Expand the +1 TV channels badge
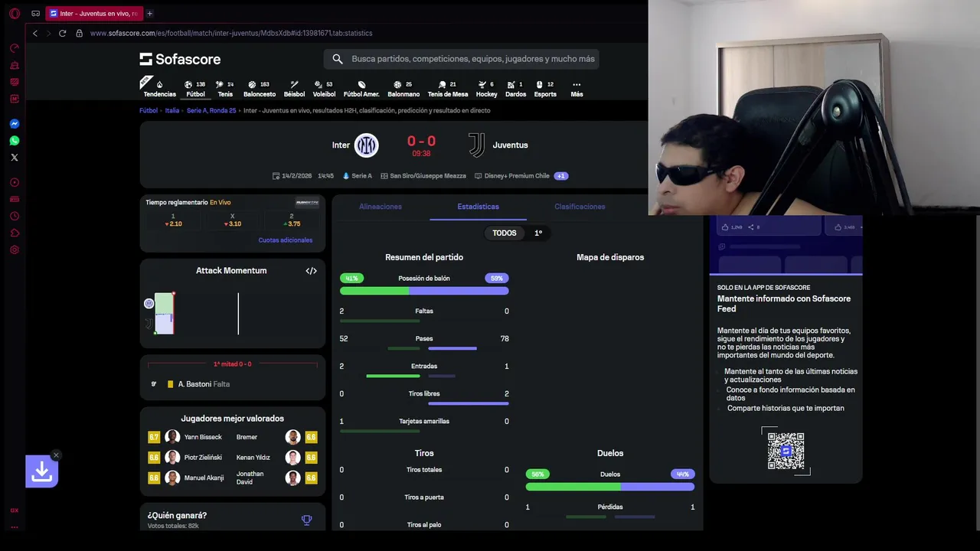Image resolution: width=980 pixels, height=551 pixels. (x=560, y=176)
